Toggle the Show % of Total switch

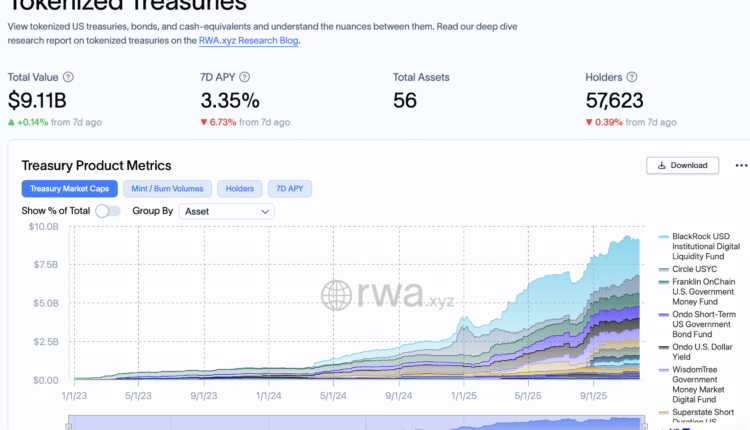pos(108,211)
